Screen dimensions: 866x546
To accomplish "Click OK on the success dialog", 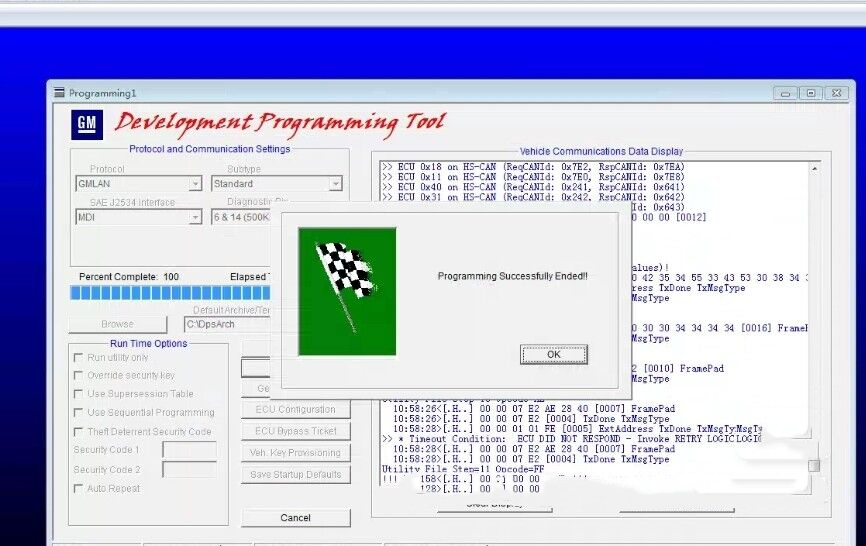I will 553,354.
